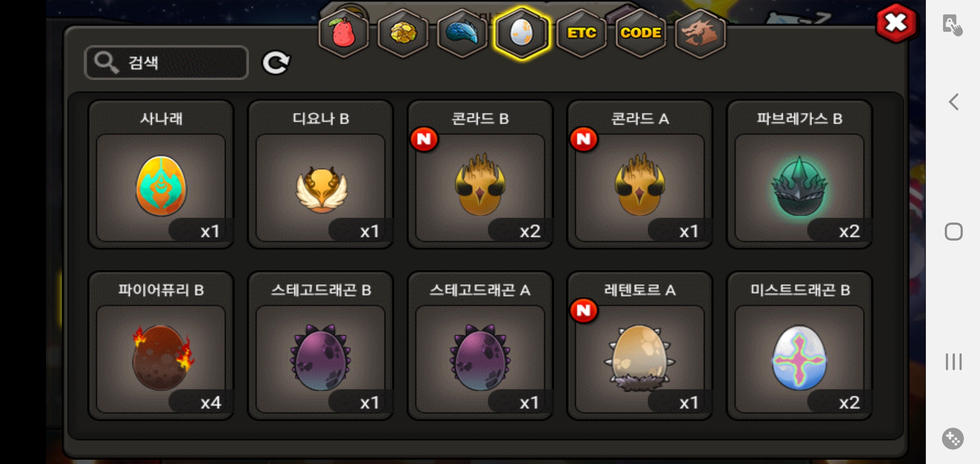Pick the 콘라드 A egg card
This screenshot has height=464, width=980.
tap(640, 174)
